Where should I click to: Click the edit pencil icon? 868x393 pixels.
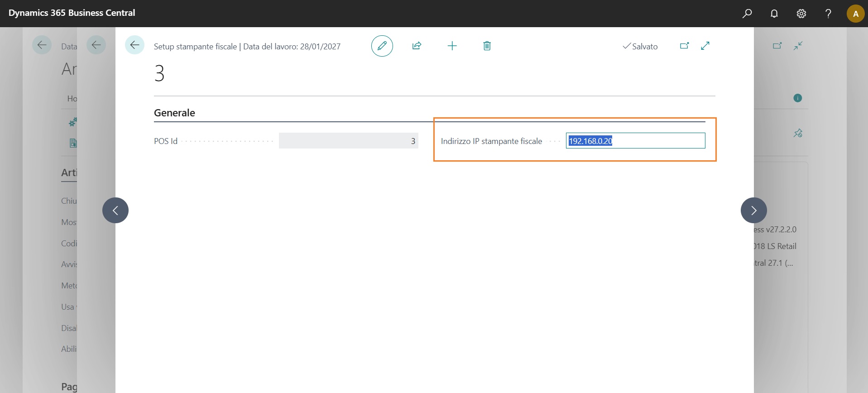coord(382,46)
